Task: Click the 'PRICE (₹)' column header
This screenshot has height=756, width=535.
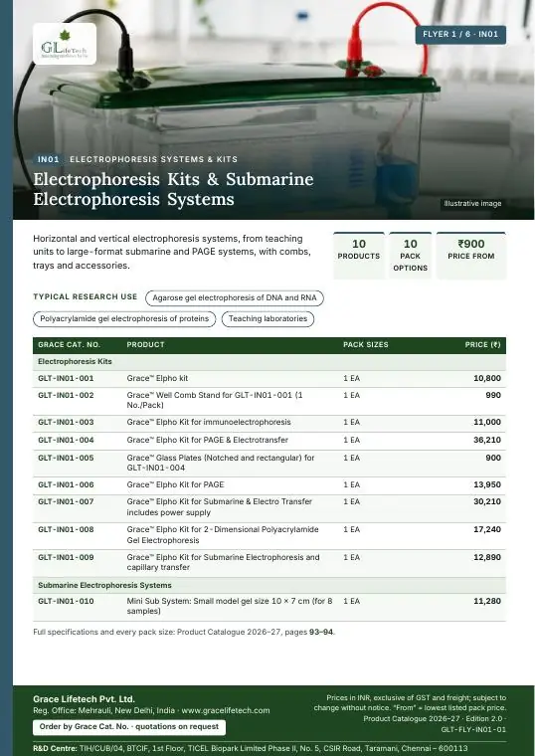Action: 482,345
